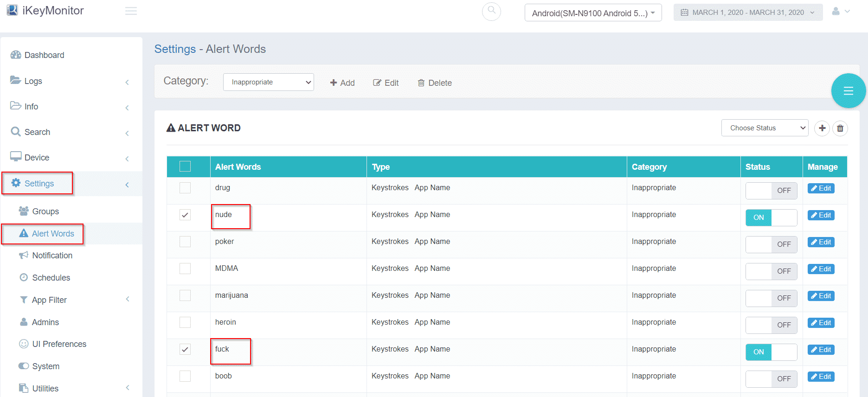Open the user account icon menu
Screen dimensions: 868x397
click(x=840, y=12)
